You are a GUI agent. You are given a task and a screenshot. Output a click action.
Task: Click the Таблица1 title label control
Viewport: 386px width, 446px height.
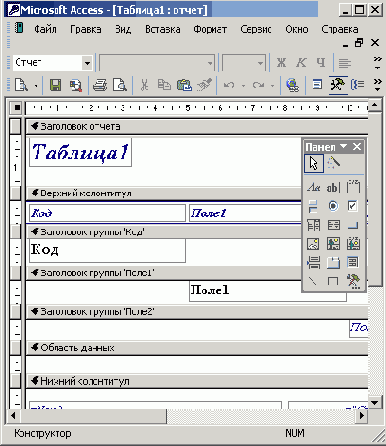click(x=80, y=152)
